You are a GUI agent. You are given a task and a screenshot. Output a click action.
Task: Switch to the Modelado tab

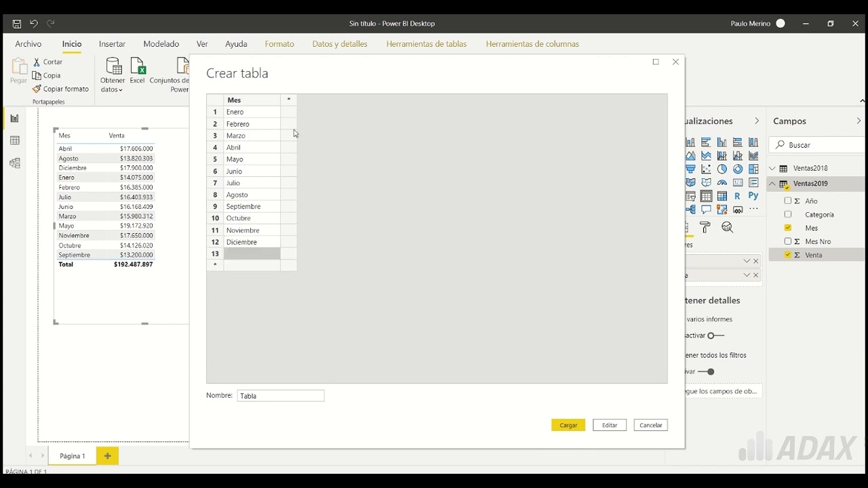click(x=161, y=44)
